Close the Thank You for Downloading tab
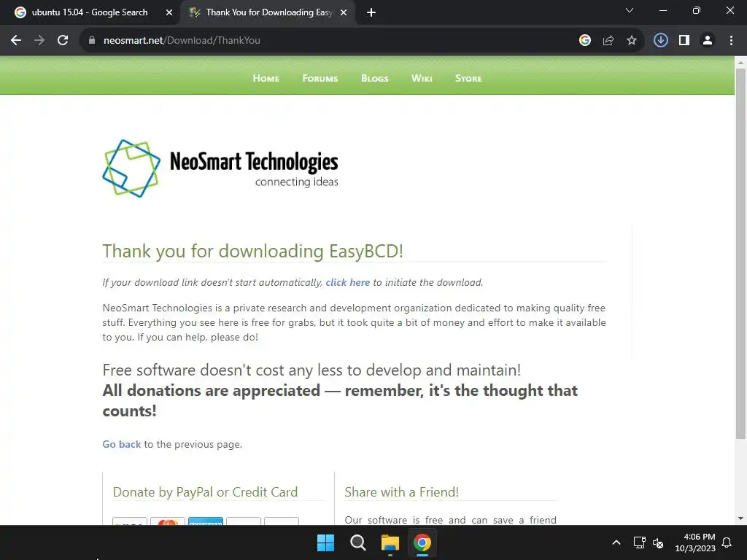The height and width of the screenshot is (560, 747). pos(344,13)
